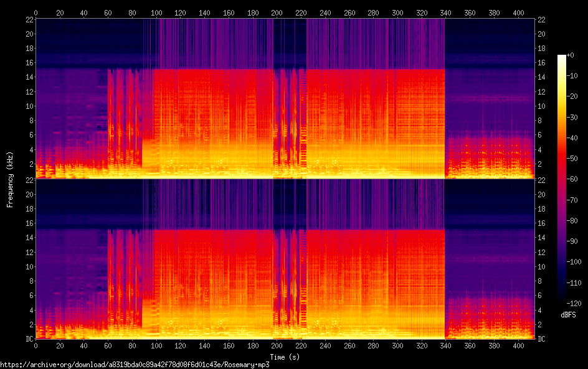Click the dBFS label under the color scale
This screenshot has width=588, height=369.
568,315
